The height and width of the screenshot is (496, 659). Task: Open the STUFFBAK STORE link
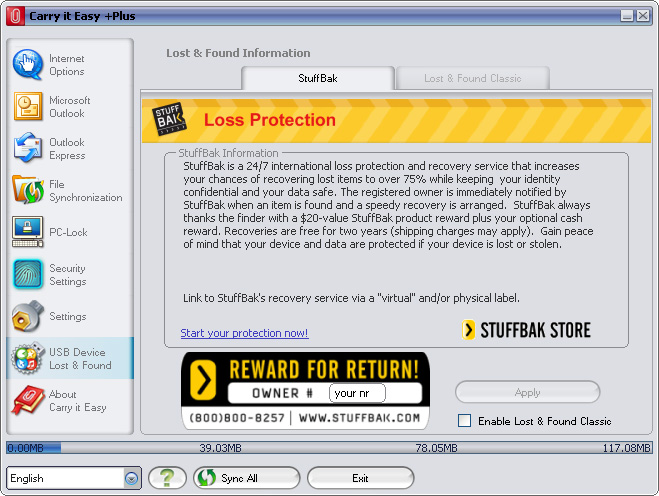pyautogui.click(x=526, y=330)
